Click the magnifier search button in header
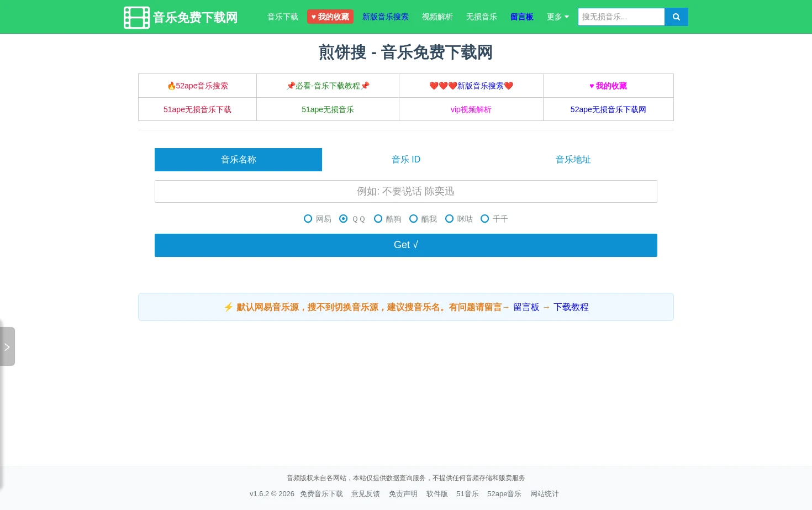This screenshot has height=510, width=812. pos(676,17)
